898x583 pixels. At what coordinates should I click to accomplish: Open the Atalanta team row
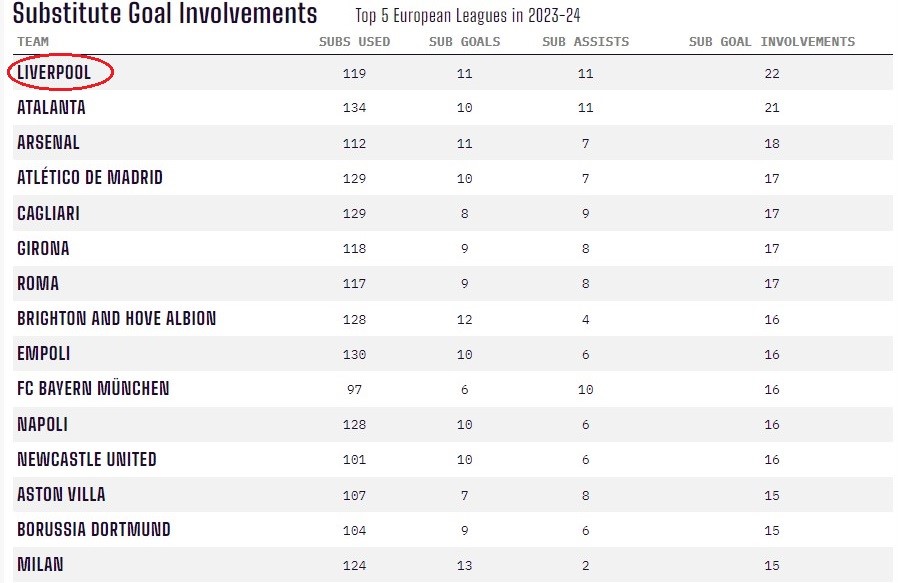[51, 108]
